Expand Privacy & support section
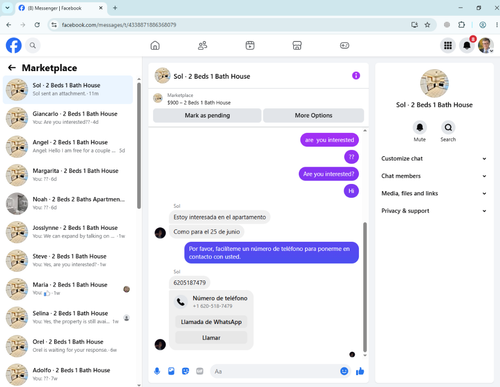The height and width of the screenshot is (387, 500). (434, 211)
